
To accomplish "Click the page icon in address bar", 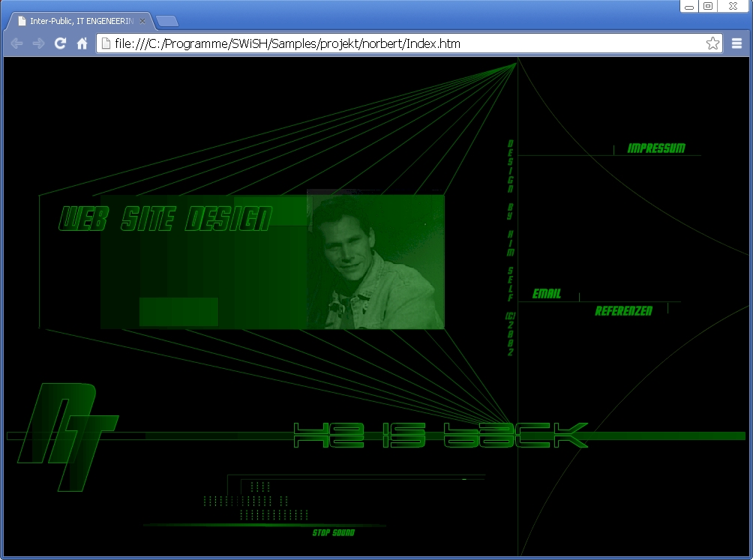I will (x=106, y=43).
